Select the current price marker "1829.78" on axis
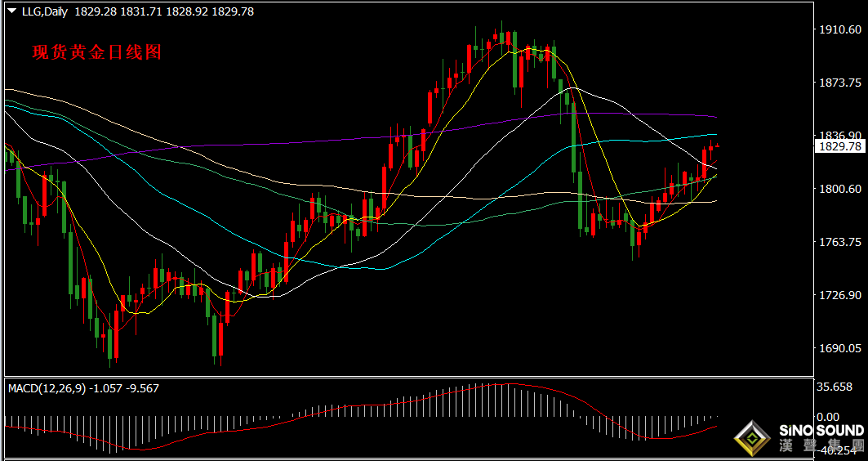 [x=842, y=146]
